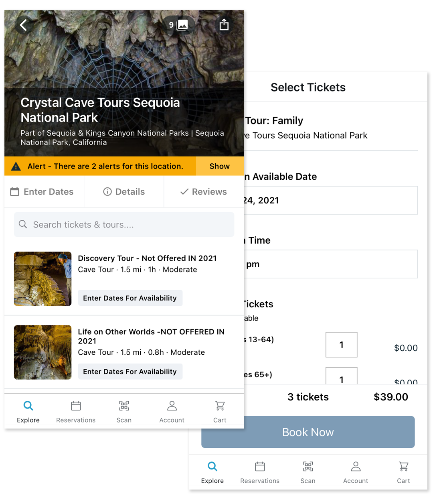
Task: Switch to the Reviews tab
Action: pos(204,192)
